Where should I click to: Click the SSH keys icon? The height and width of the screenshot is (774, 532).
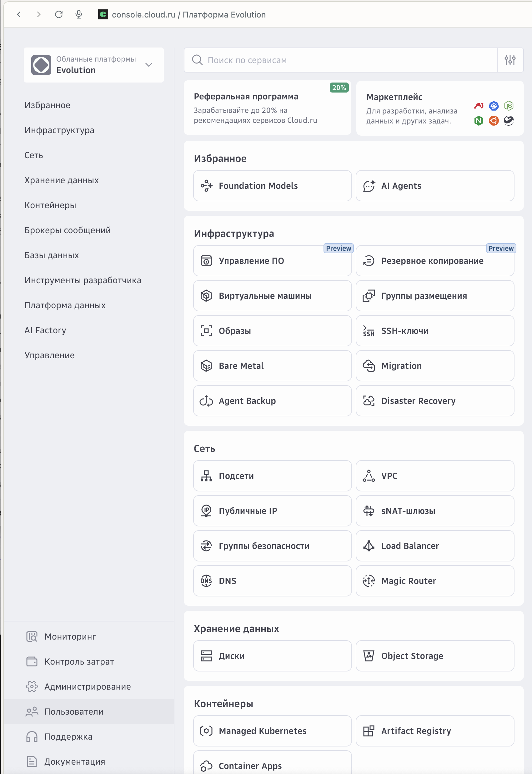tap(369, 331)
